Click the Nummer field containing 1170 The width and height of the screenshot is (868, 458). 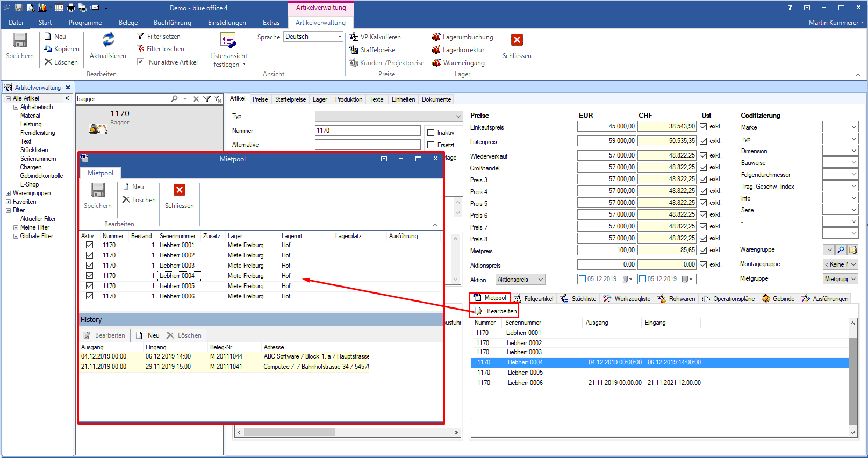pos(367,131)
